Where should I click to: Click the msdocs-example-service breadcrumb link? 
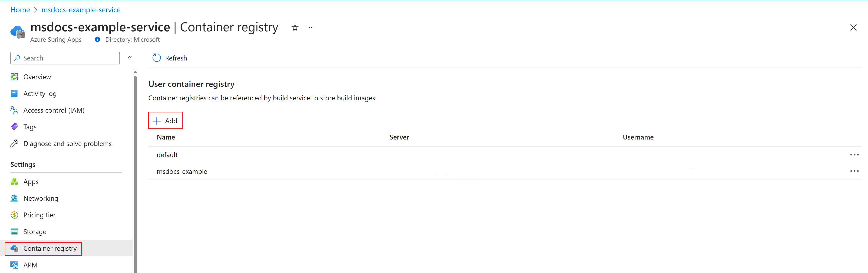(81, 10)
